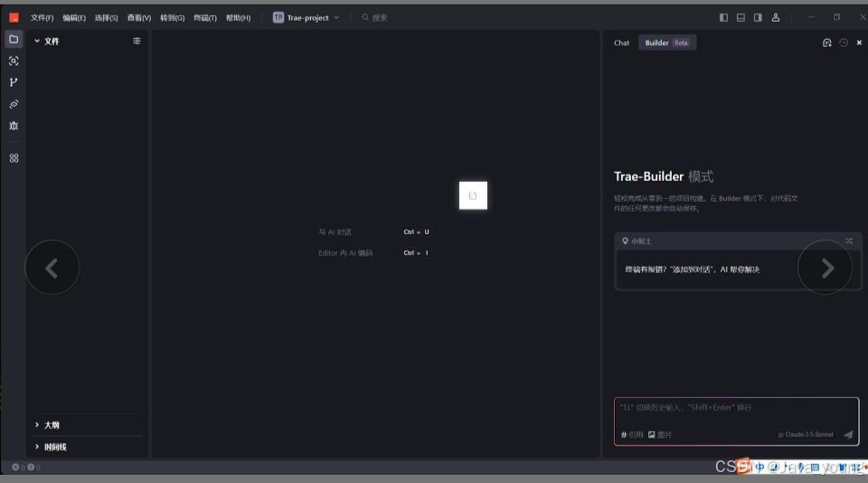Switch to the Chat tab

pyautogui.click(x=622, y=43)
